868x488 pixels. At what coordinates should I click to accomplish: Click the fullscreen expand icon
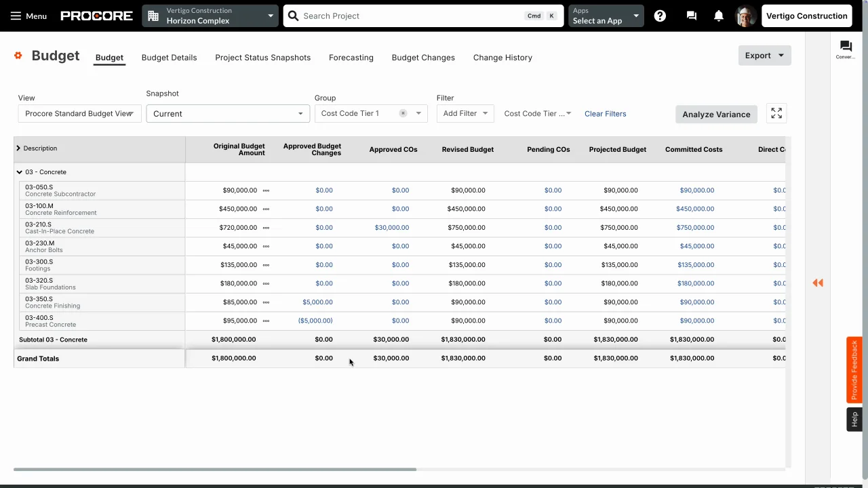tap(776, 114)
